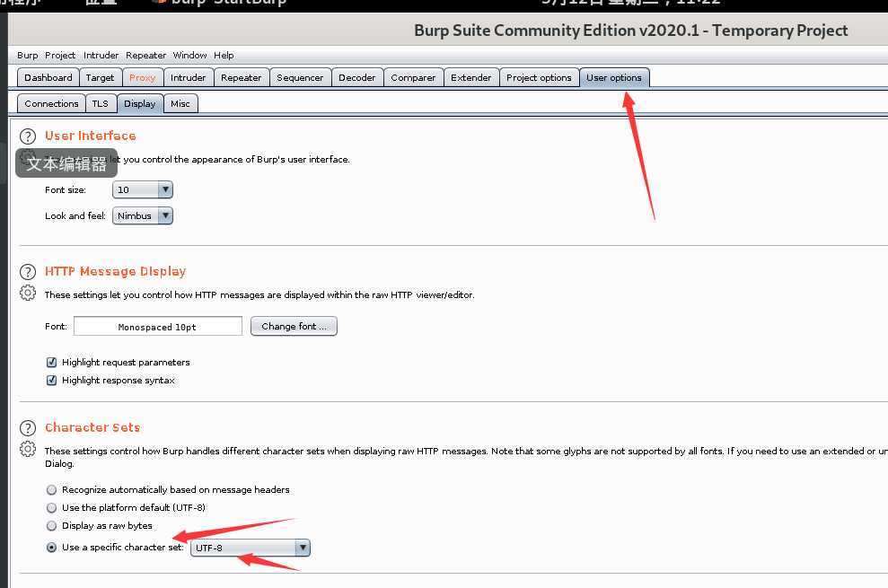Viewport: 888px width, 588px height.
Task: Switch to the User options tab
Action: point(614,77)
